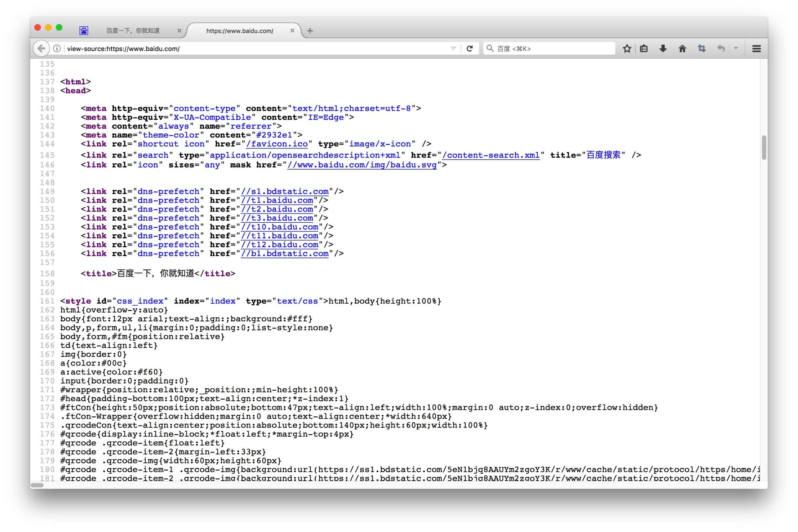
Task: Close the 百度一下，你就知道 tab
Action: [179, 30]
